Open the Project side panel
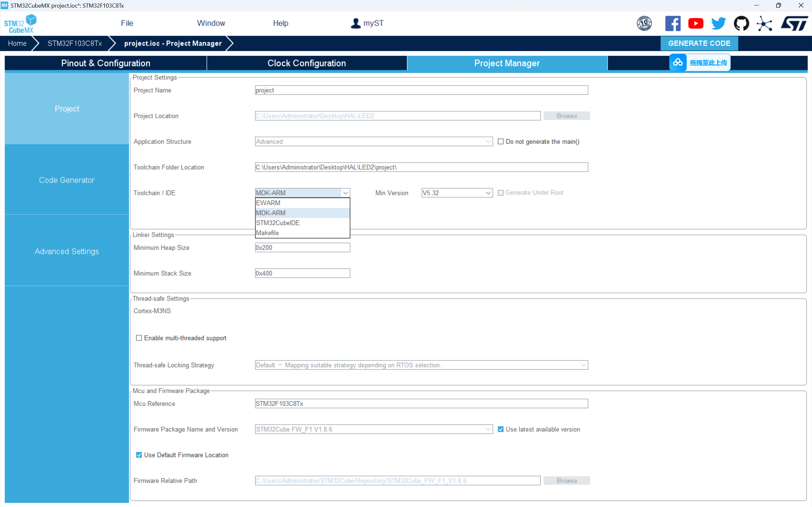812x507 pixels. [x=67, y=109]
